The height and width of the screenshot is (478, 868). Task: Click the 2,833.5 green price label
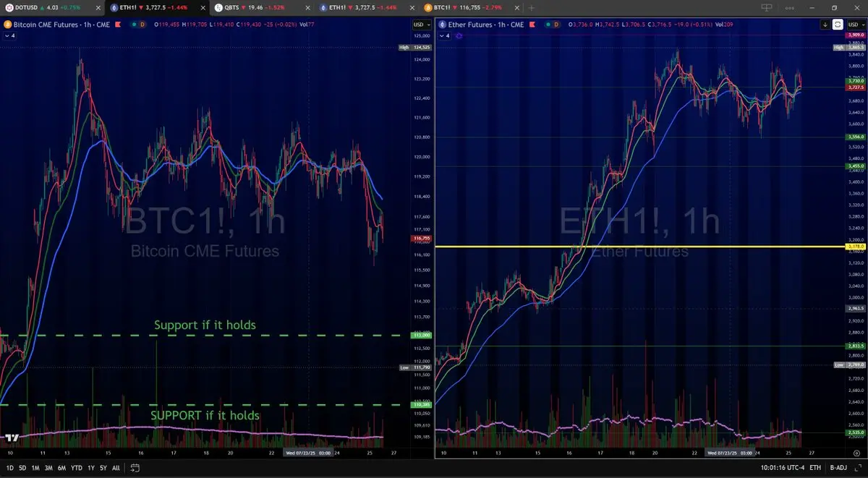pyautogui.click(x=856, y=346)
